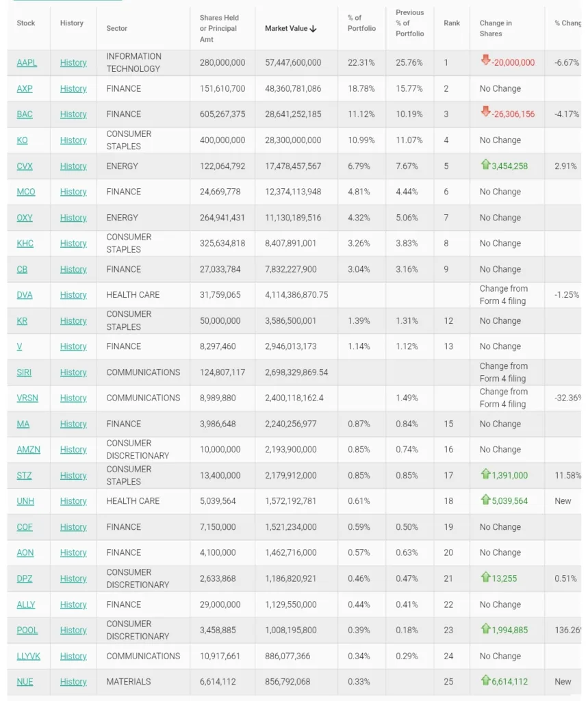
Task: Click the green up arrow in CVX row
Action: (485, 165)
